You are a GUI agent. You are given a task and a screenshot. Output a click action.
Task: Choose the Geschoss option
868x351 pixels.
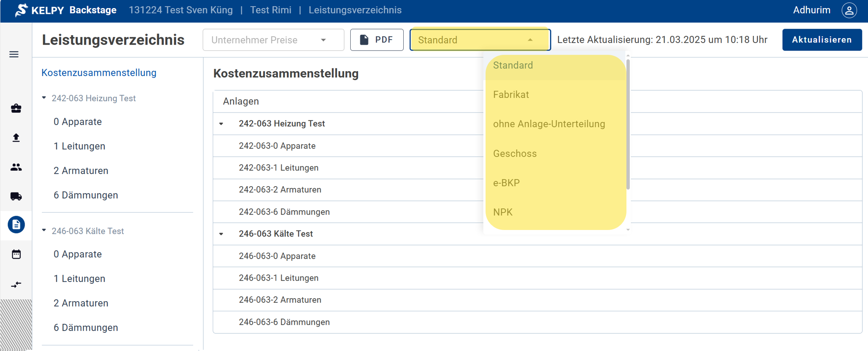(514, 153)
